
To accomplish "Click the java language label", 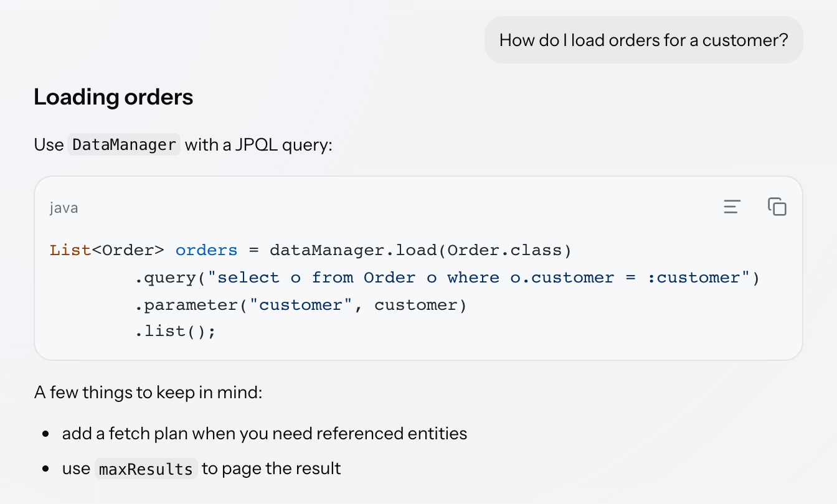I will 64,208.
